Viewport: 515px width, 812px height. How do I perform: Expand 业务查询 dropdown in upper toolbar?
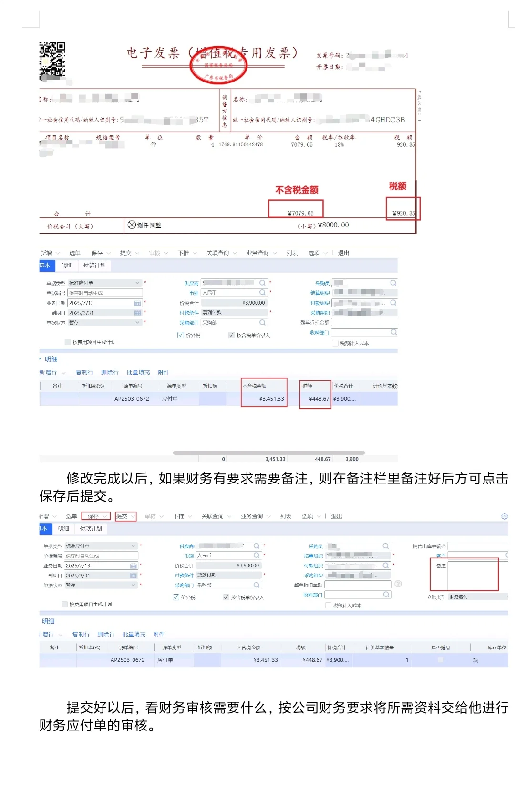(x=275, y=253)
